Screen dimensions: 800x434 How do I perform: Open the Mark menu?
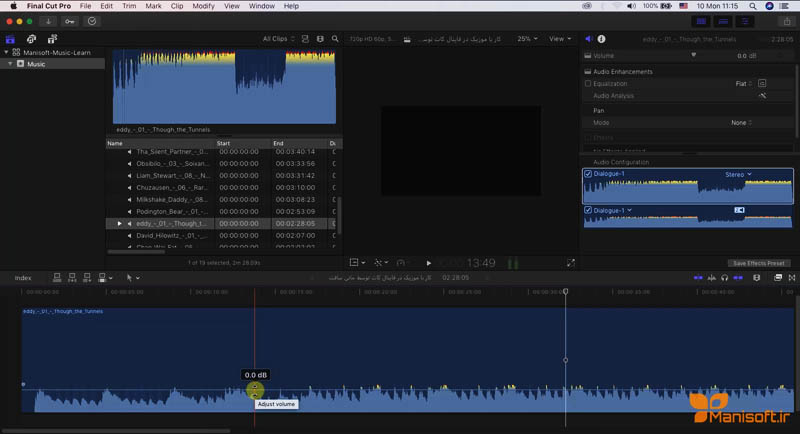153,6
